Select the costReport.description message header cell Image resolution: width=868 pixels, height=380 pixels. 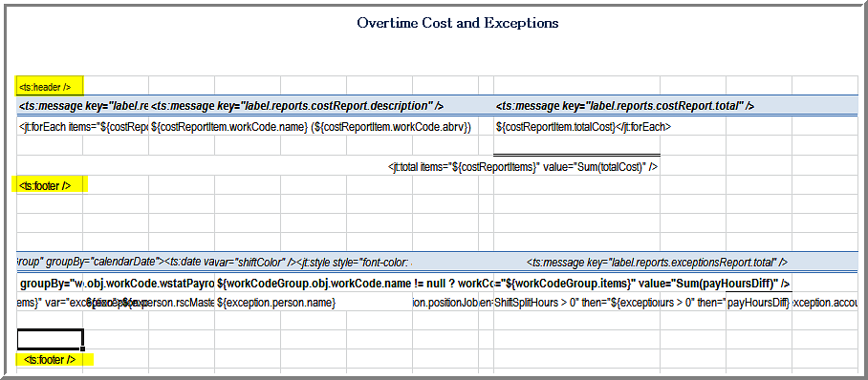(x=297, y=106)
